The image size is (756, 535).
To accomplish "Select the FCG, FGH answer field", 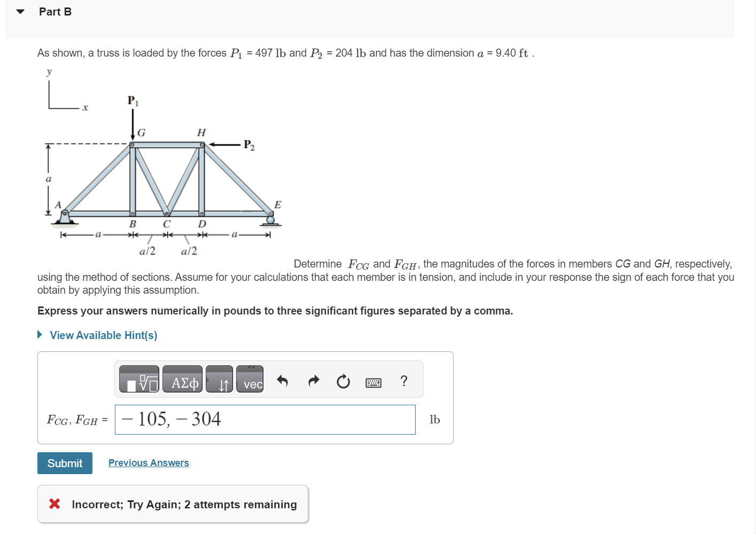I will click(265, 420).
